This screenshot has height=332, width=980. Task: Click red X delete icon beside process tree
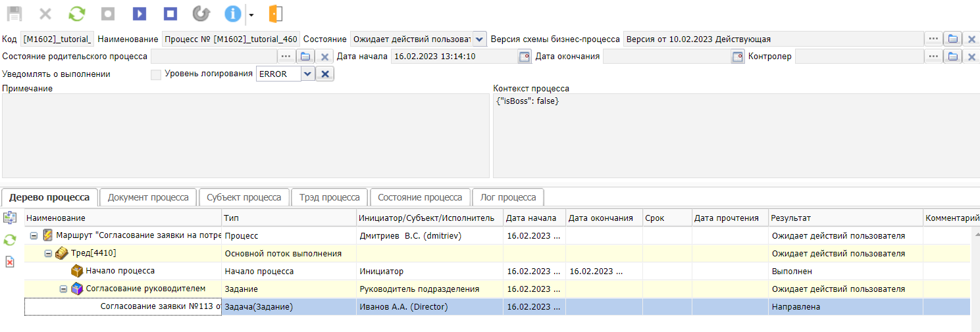tap(10, 262)
